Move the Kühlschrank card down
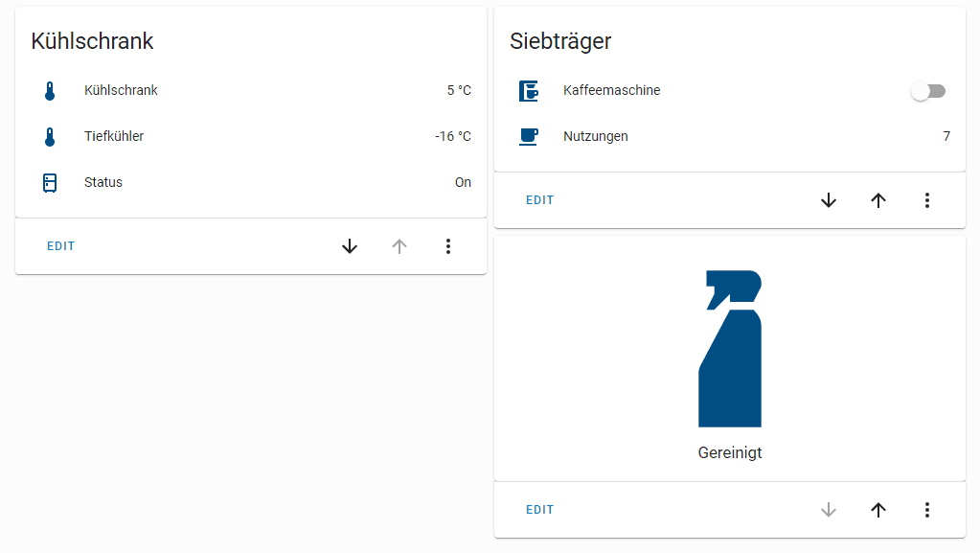This screenshot has height=553, width=980. (350, 246)
